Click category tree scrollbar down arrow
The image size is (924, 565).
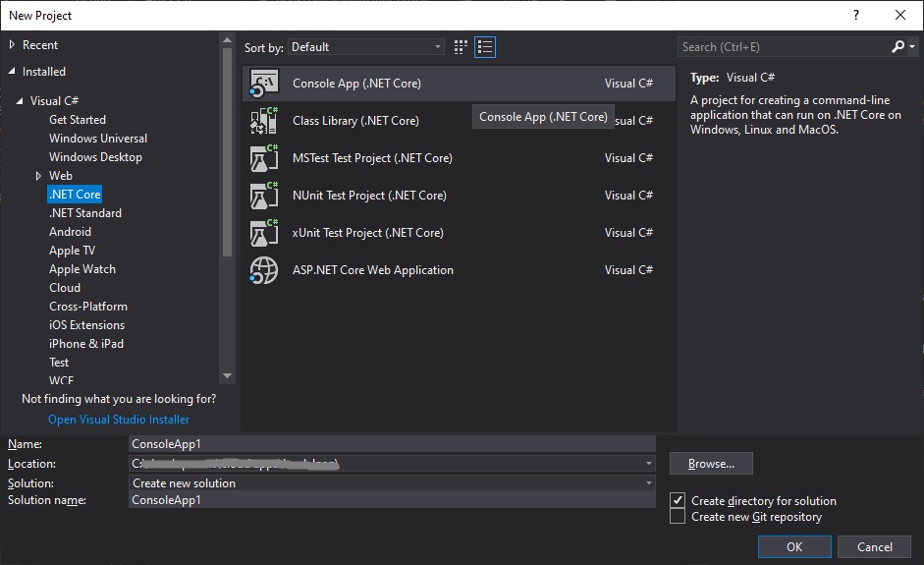228,375
